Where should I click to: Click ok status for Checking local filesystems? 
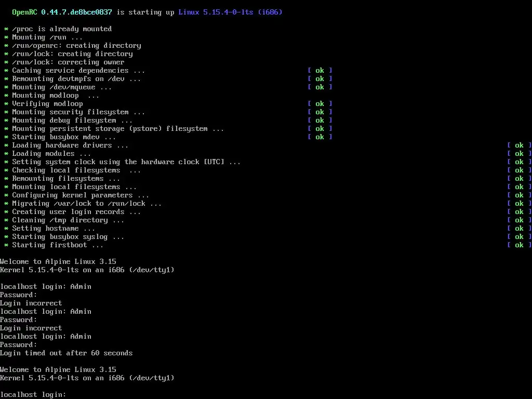(520, 170)
